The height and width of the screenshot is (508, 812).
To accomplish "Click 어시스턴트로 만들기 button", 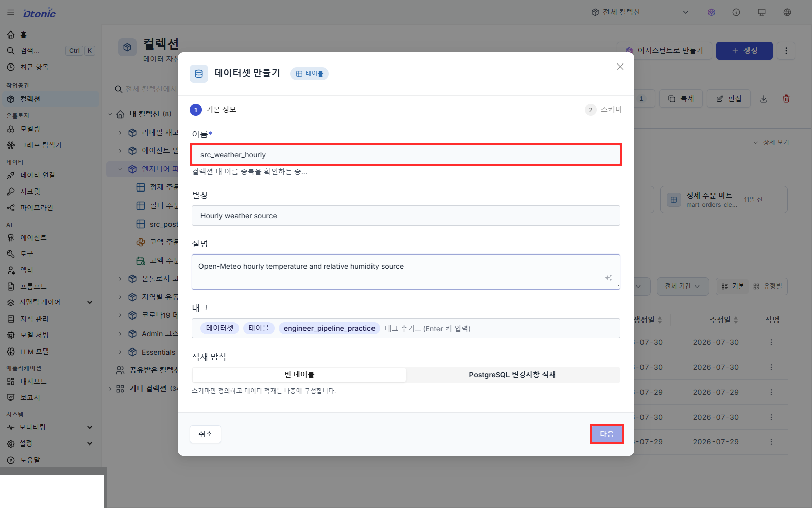I will [664, 51].
